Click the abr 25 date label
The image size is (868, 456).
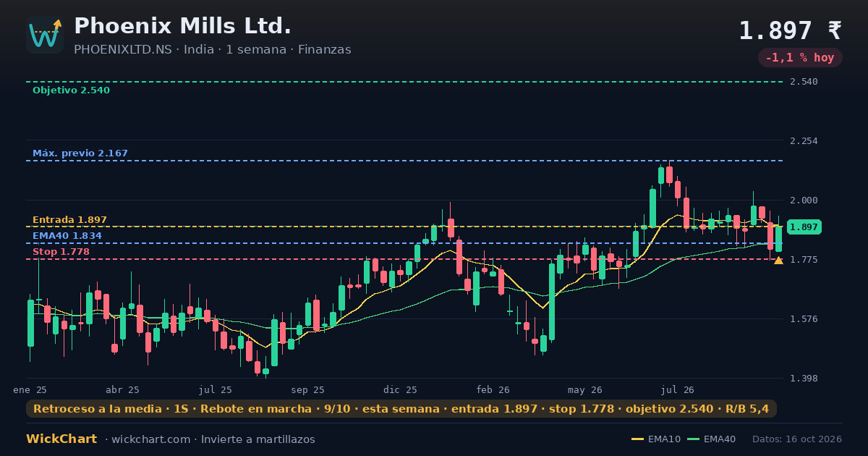pos(122,389)
